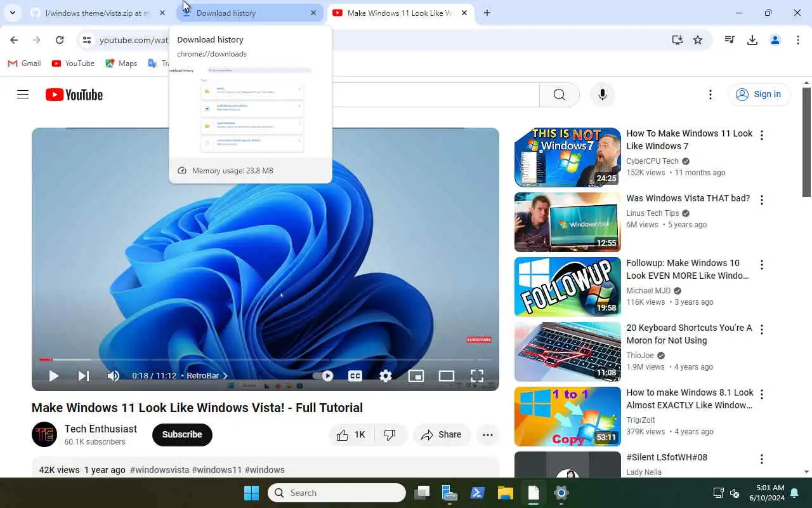
Task: Open Chrome profile avatar
Action: tap(775, 40)
